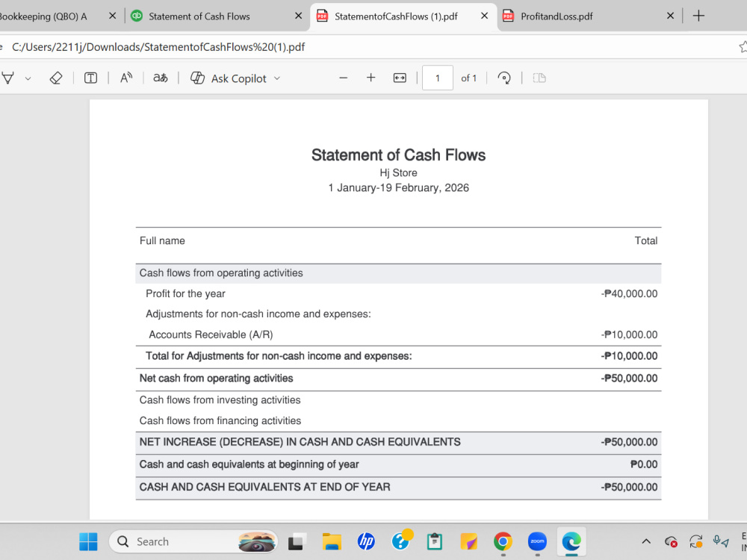Open the Sticky Notes app on taskbar

point(469,541)
